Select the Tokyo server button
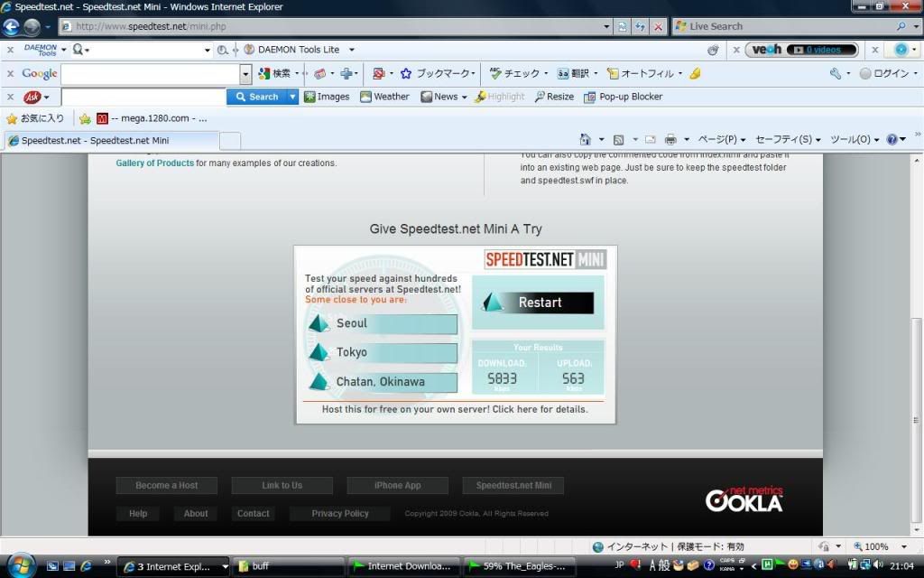The image size is (924, 578). pos(383,352)
